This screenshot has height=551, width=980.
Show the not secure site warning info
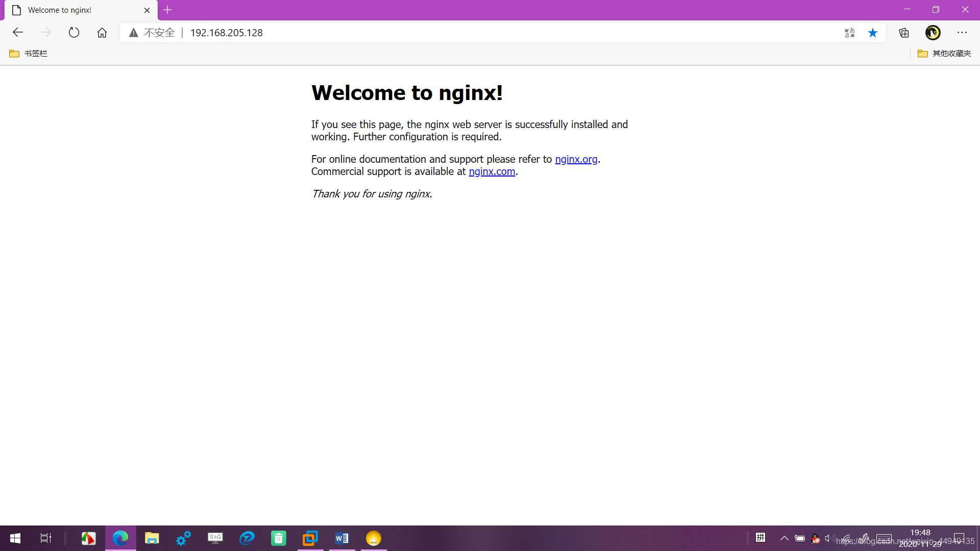pyautogui.click(x=152, y=33)
